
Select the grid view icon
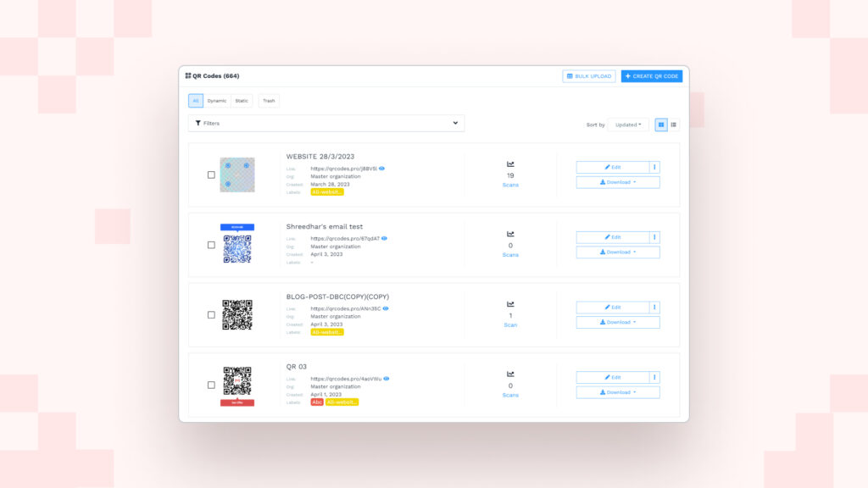tap(660, 124)
